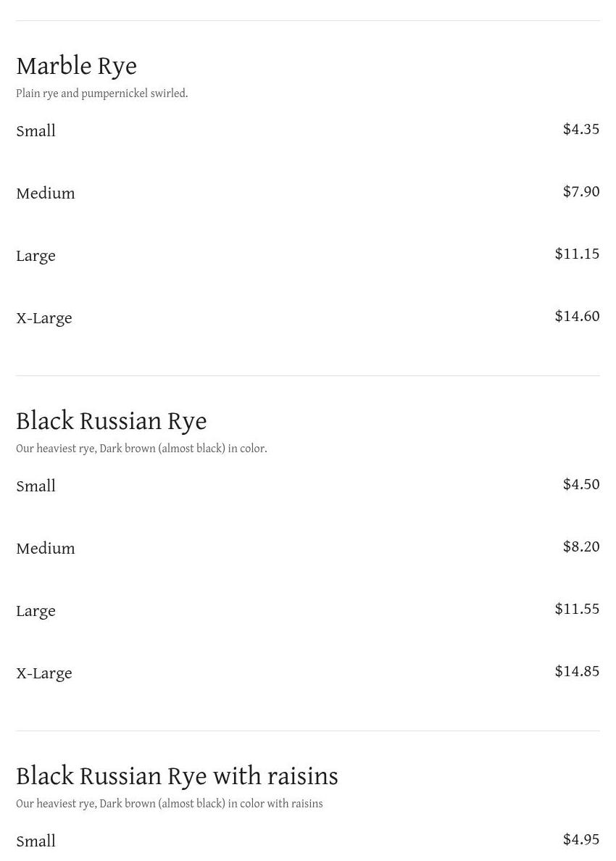
Task: Open Black Russian Rye with raisins heading
Action: pyautogui.click(x=177, y=776)
